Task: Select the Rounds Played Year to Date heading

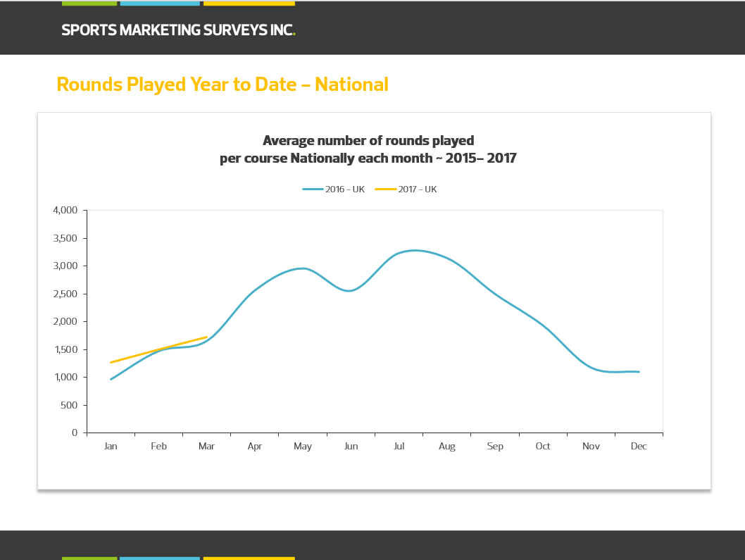Action: pos(222,85)
